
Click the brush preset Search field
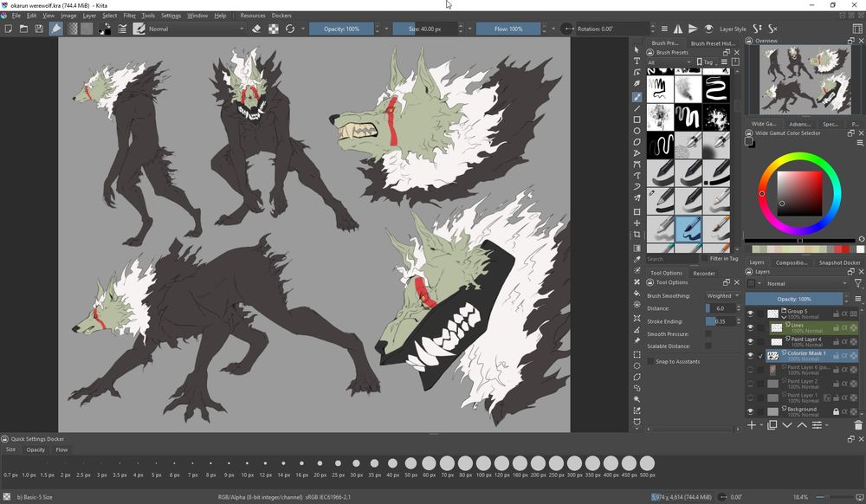pos(671,259)
